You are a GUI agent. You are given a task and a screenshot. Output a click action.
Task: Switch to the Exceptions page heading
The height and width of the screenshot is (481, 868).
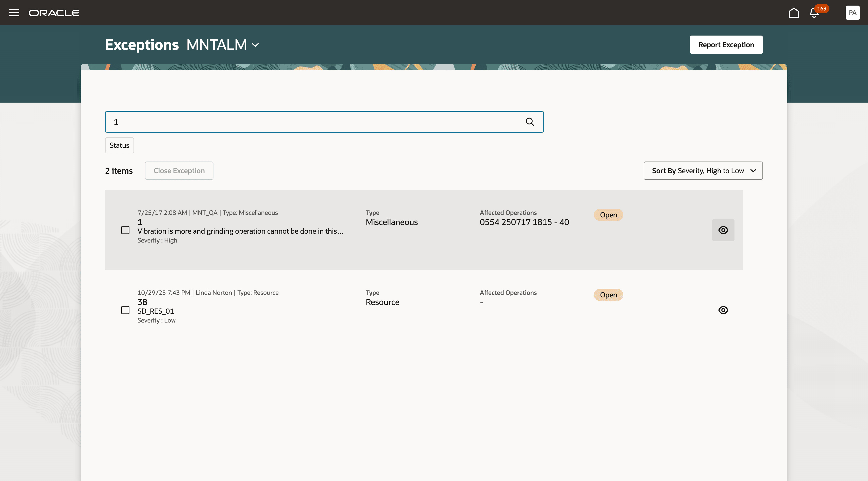(x=142, y=44)
